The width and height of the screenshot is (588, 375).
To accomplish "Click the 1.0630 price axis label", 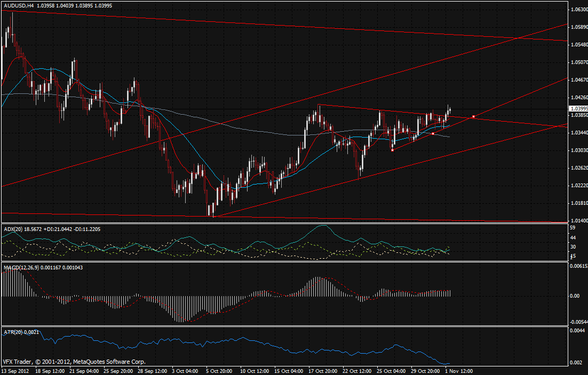I will (578, 10).
